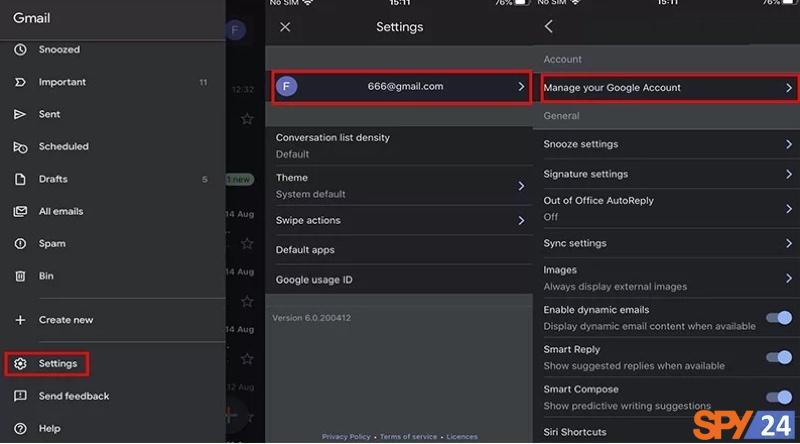This screenshot has height=444, width=800.
Task: Click the Important label icon
Action: pos(20,82)
